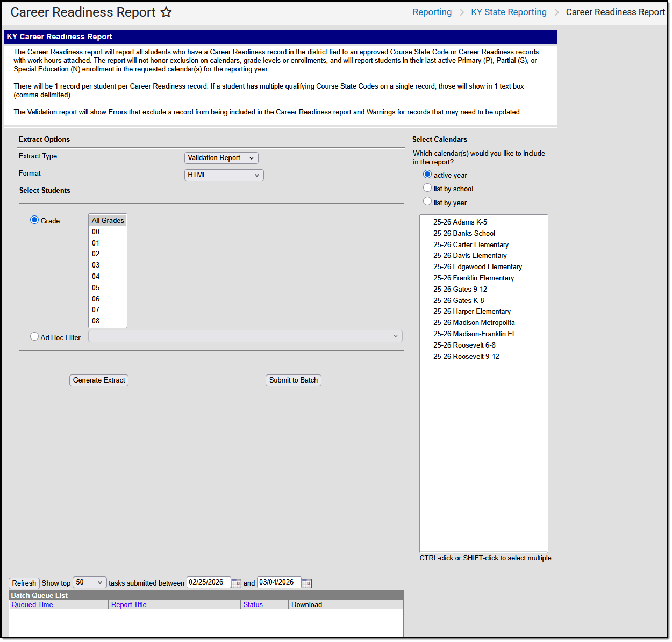Open the Ad Hoc Filter selection list
Viewport: 672px width, 642px height.
point(245,336)
